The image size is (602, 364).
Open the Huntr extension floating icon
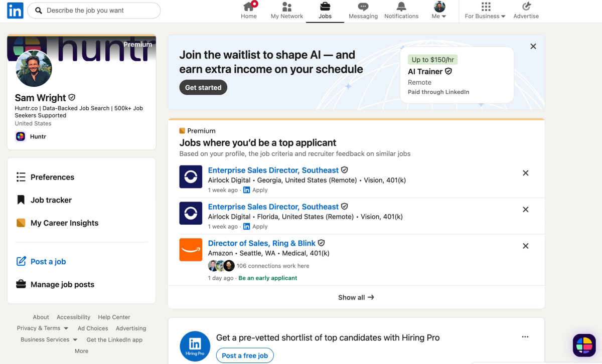pyautogui.click(x=584, y=345)
